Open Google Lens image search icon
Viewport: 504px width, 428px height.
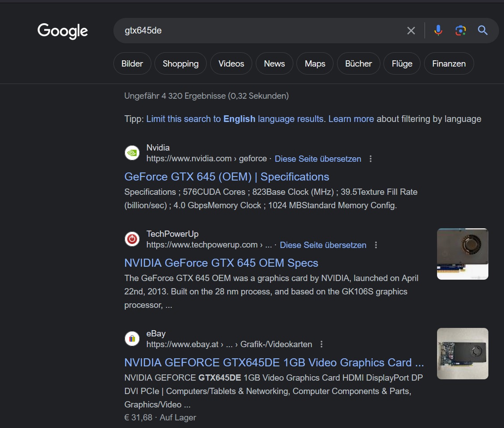pos(461,30)
